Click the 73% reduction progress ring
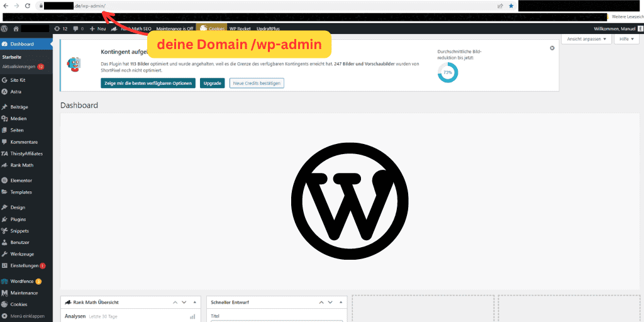The height and width of the screenshot is (322, 644). click(448, 72)
